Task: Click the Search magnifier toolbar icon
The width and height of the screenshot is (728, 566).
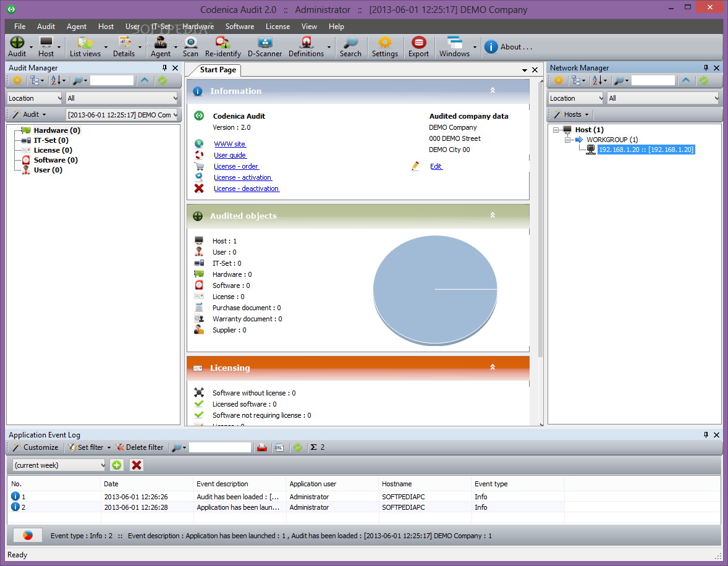Action: click(350, 46)
